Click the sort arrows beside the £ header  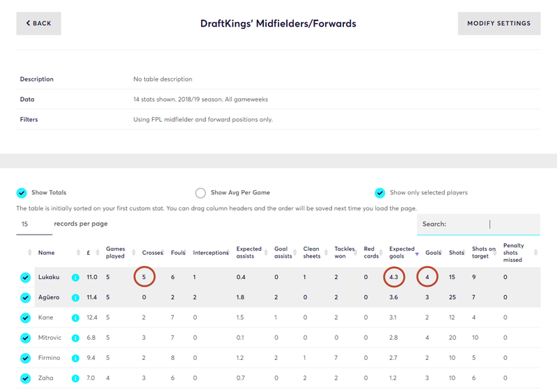pos(97,253)
